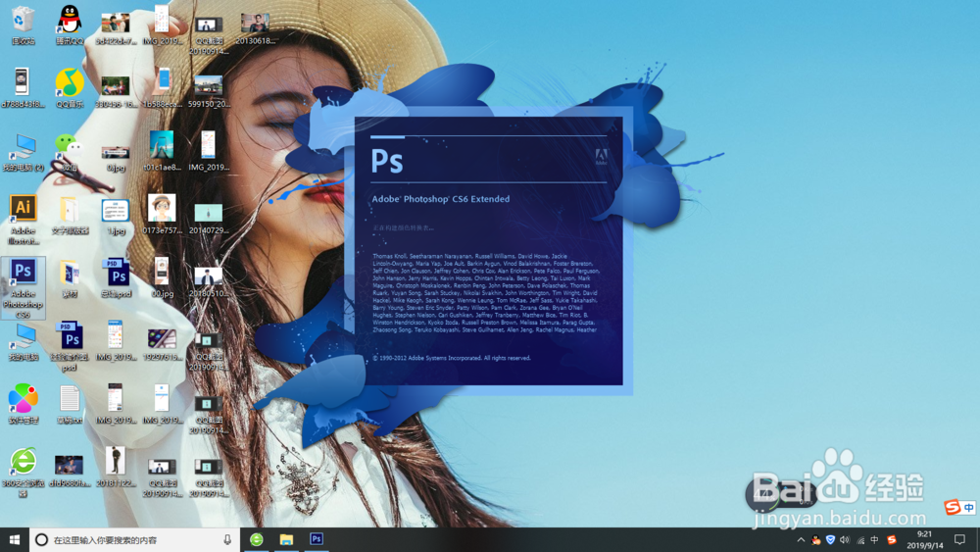Open the volume control tray icon
980x552 pixels.
845,539
